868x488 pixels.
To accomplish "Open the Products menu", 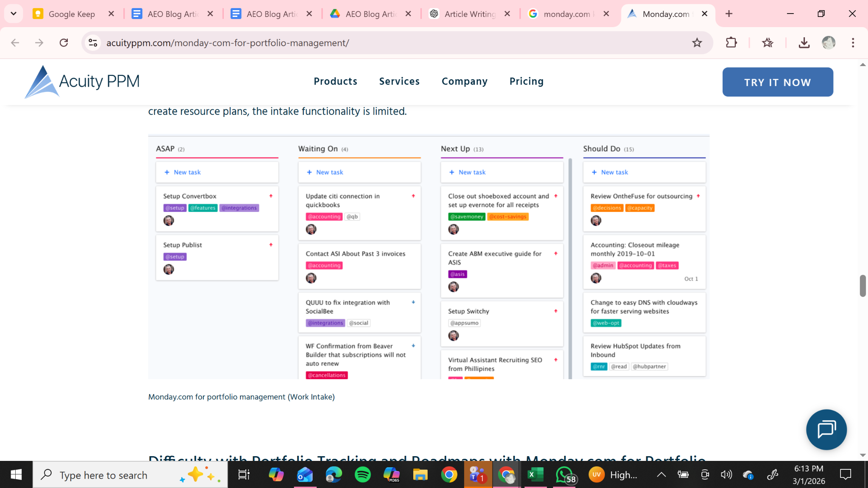I will [x=335, y=81].
